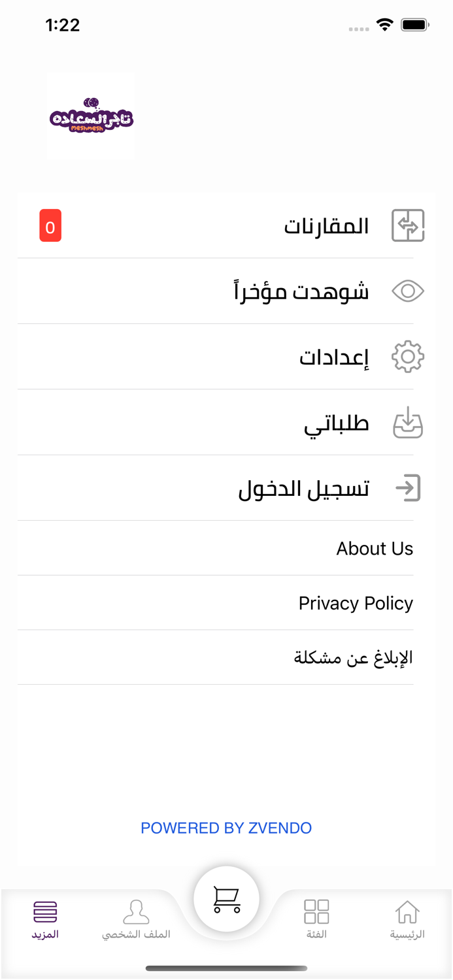This screenshot has width=453, height=980.
Task: Open the المقارنات comparisons icon
Action: 407,225
